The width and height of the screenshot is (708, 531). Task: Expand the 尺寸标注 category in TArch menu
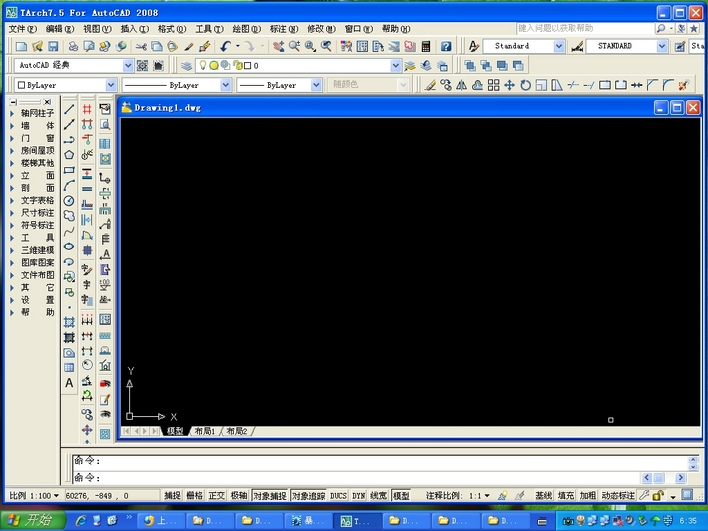point(37,212)
